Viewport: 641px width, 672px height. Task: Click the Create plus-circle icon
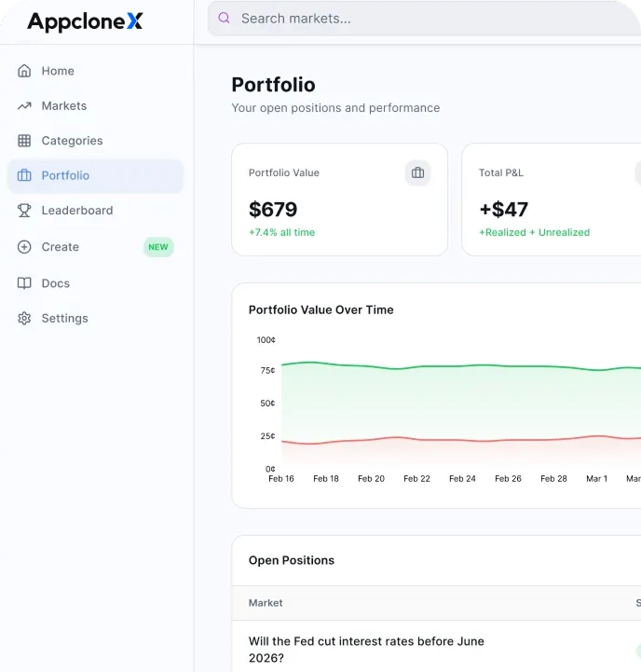(x=24, y=247)
